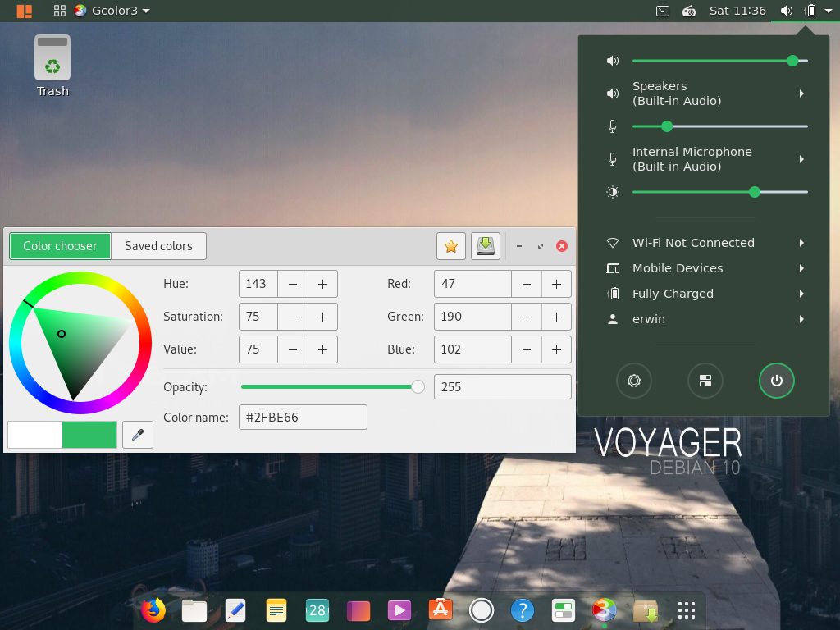Open the help question mark app
The height and width of the screenshot is (630, 840).
(523, 610)
